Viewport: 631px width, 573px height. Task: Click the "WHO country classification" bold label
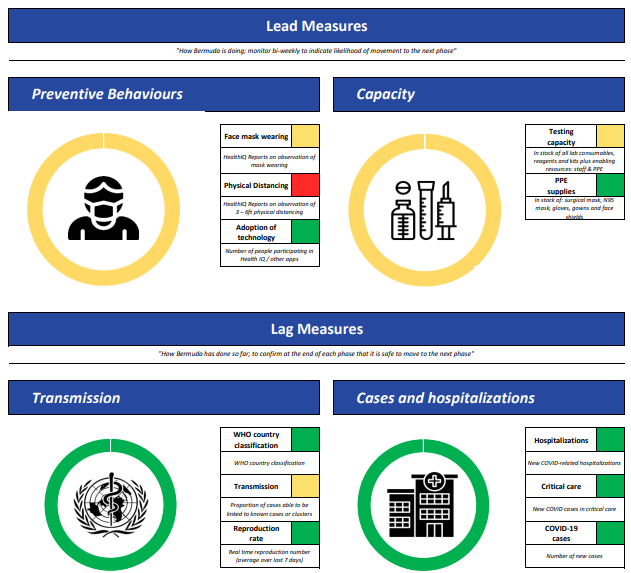256,440
